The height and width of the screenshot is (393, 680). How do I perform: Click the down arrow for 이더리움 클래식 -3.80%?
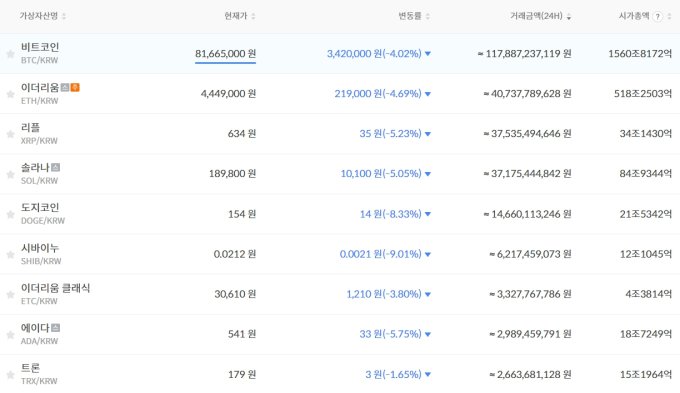(x=428, y=294)
